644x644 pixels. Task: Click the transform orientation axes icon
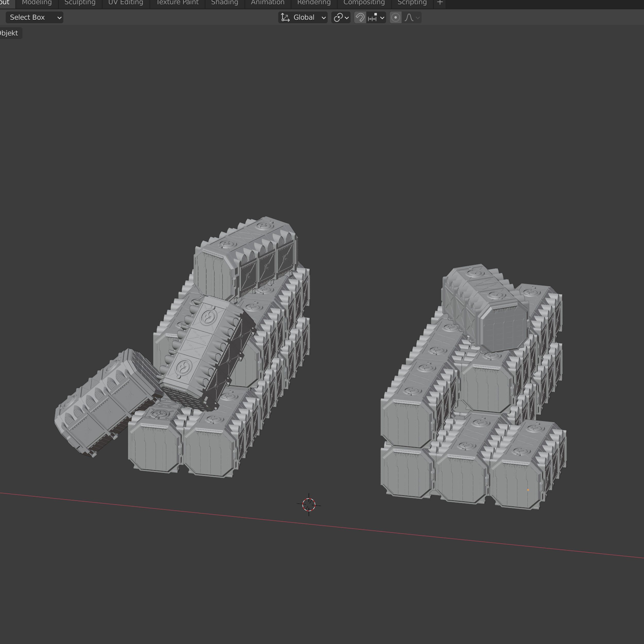[x=285, y=17]
